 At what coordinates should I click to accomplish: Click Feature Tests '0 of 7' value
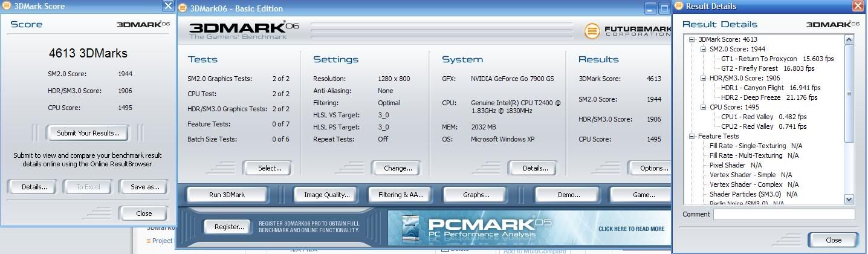pyautogui.click(x=280, y=124)
